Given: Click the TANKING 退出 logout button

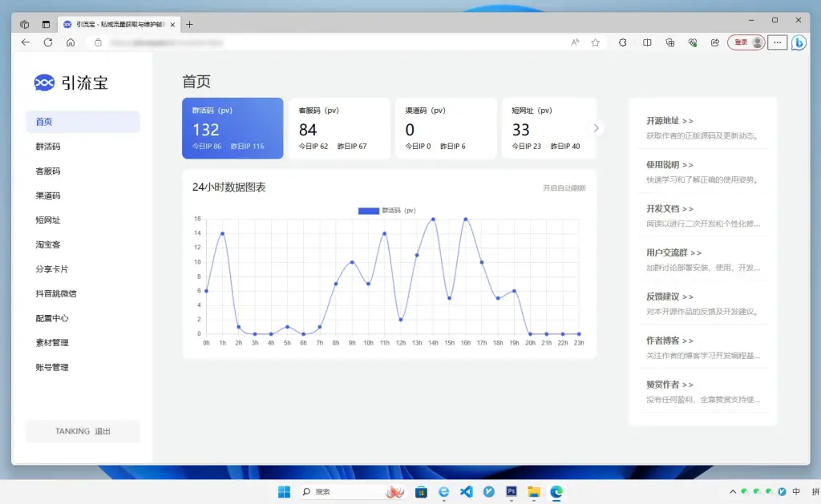Looking at the screenshot, I should tap(83, 431).
